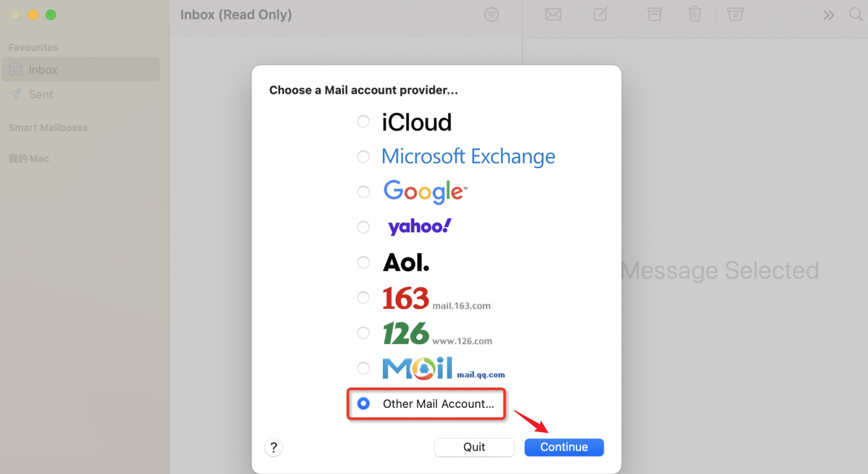Select the Aol. radio button

pyautogui.click(x=363, y=262)
